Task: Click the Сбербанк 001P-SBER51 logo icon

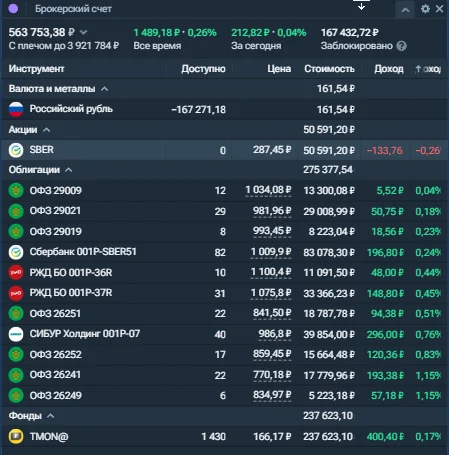Action: coord(16,252)
